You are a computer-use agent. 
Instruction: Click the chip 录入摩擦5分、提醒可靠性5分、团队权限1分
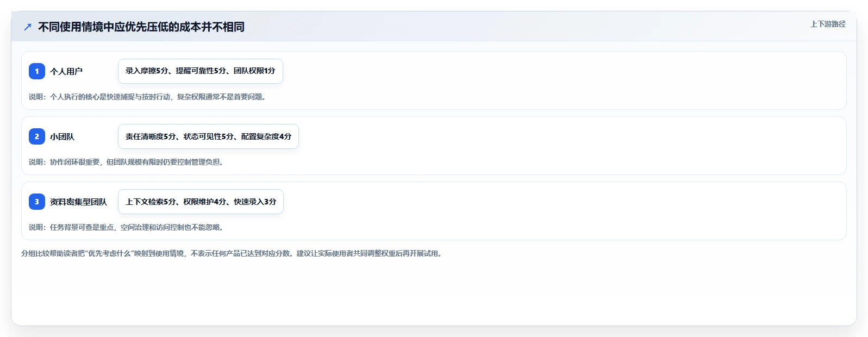[201, 71]
